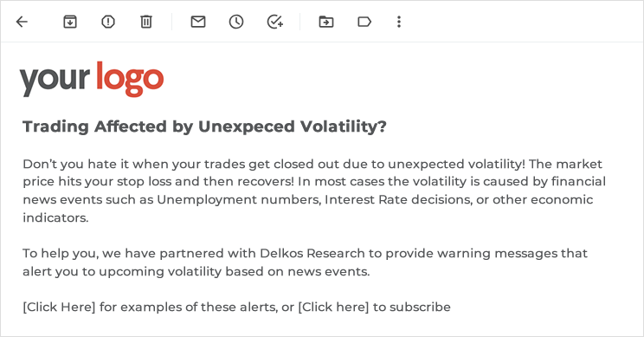
Task: Click the gray 'your' part of the logo
Action: [x=55, y=80]
